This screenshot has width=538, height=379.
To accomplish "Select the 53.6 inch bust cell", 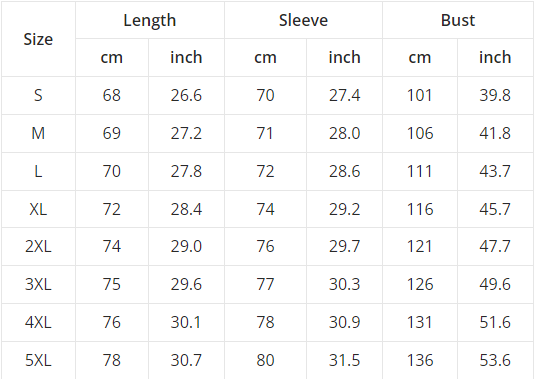I will coord(495,360).
